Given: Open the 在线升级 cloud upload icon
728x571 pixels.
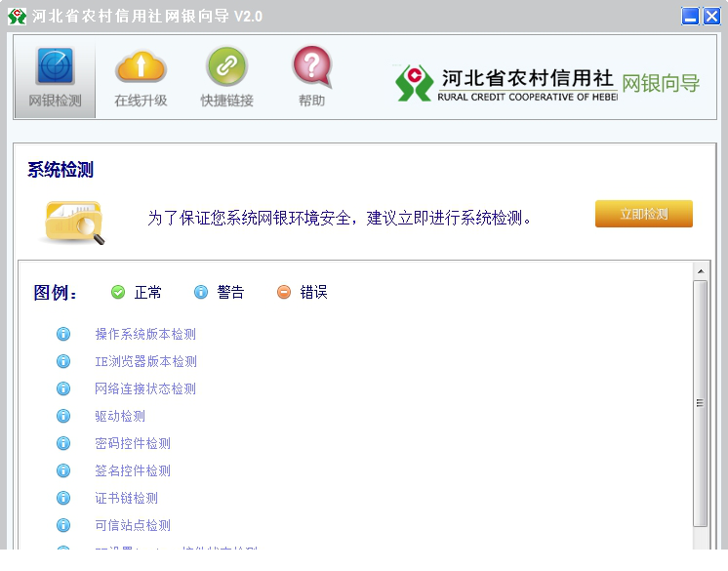Looking at the screenshot, I should pos(142,66).
